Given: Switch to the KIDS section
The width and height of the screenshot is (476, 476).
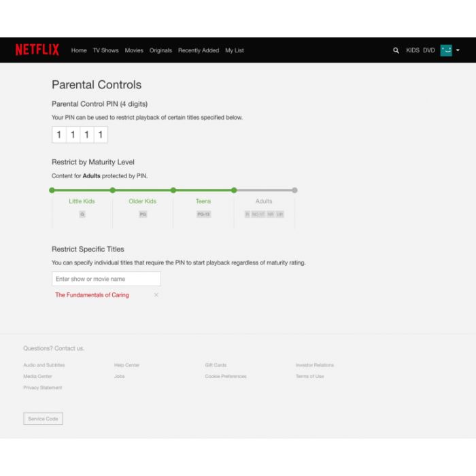Looking at the screenshot, I should (413, 50).
